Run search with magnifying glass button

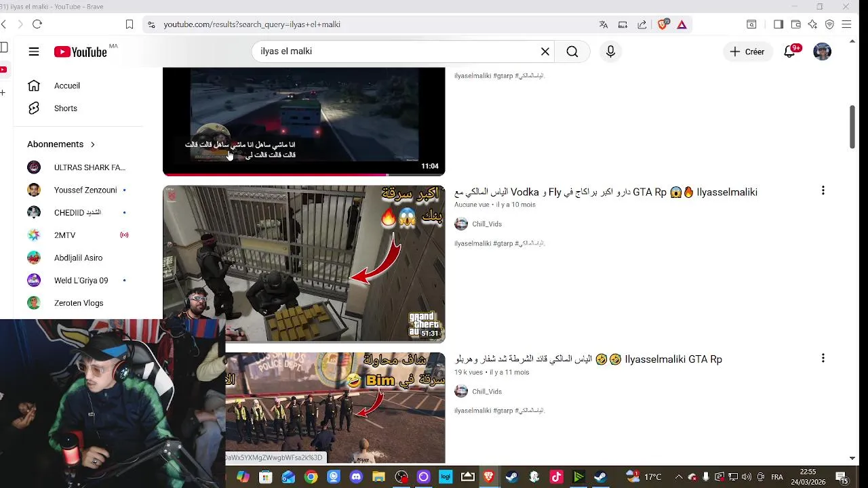click(x=572, y=52)
